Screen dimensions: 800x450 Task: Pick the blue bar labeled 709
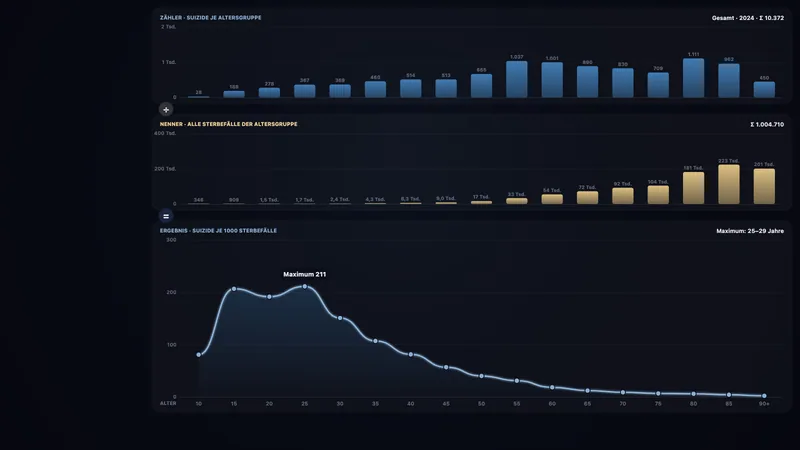[x=658, y=85]
